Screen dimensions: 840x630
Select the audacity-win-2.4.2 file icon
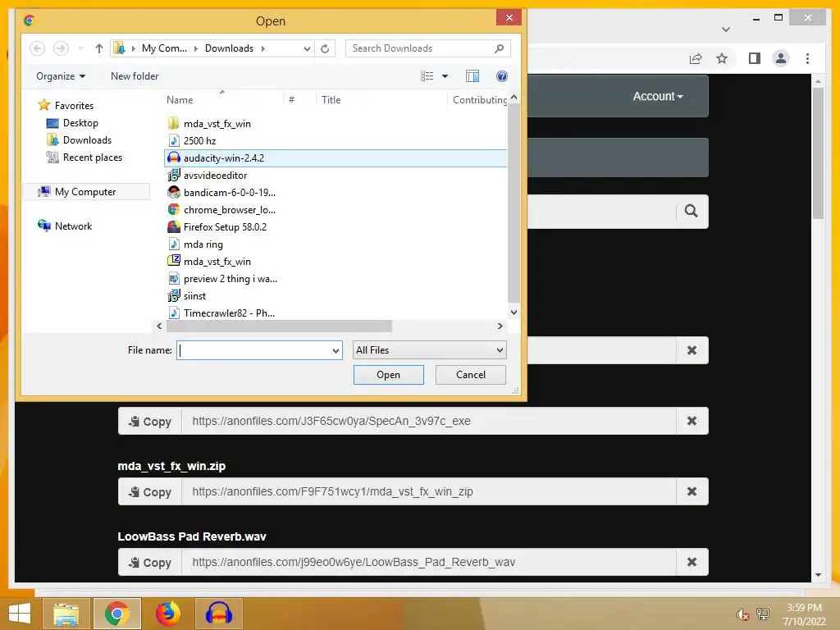click(174, 158)
